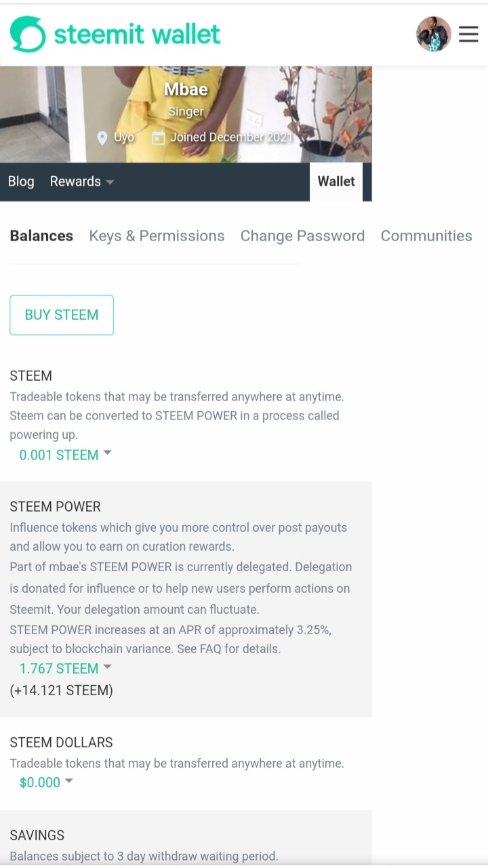Open Keys & Permissions section
Viewport: 488px width, 868px height.
pyautogui.click(x=157, y=236)
